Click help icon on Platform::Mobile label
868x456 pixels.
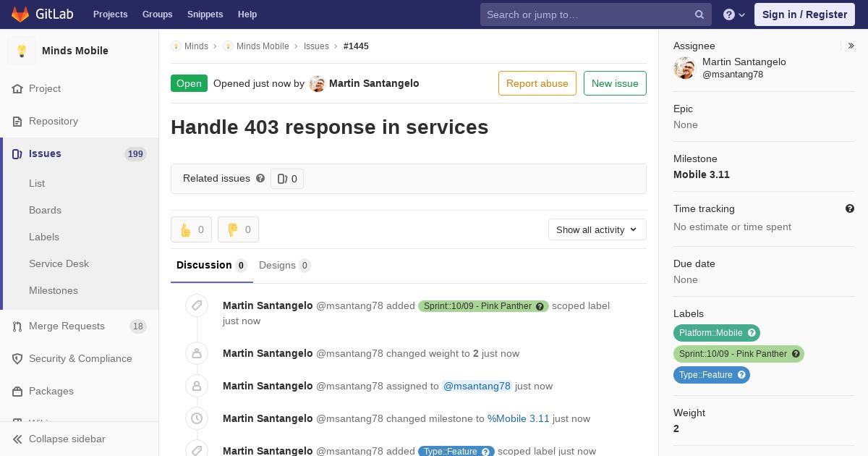click(x=752, y=333)
